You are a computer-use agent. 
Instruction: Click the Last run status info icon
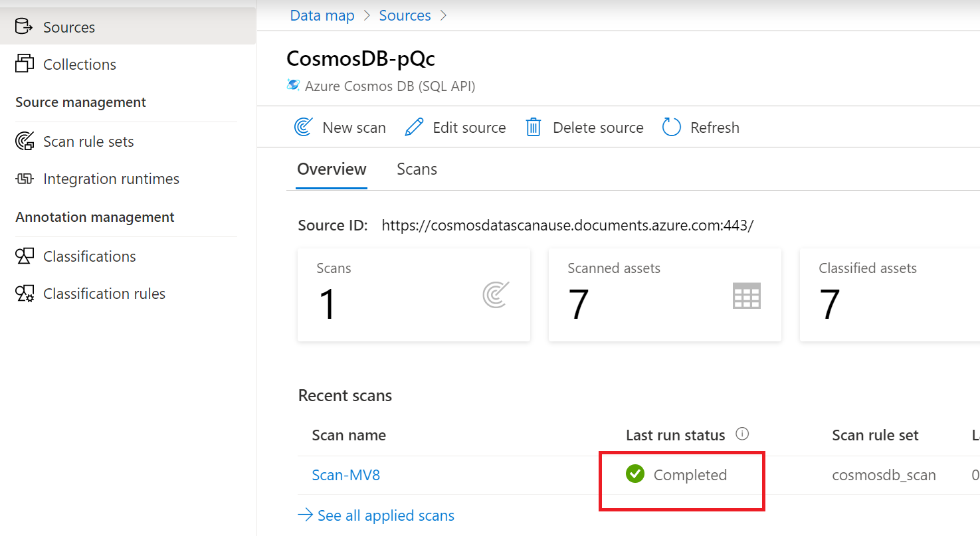(743, 434)
